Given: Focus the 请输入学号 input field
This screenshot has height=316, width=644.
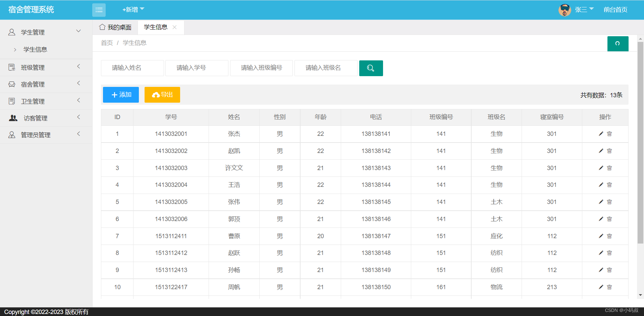Looking at the screenshot, I should click(197, 68).
